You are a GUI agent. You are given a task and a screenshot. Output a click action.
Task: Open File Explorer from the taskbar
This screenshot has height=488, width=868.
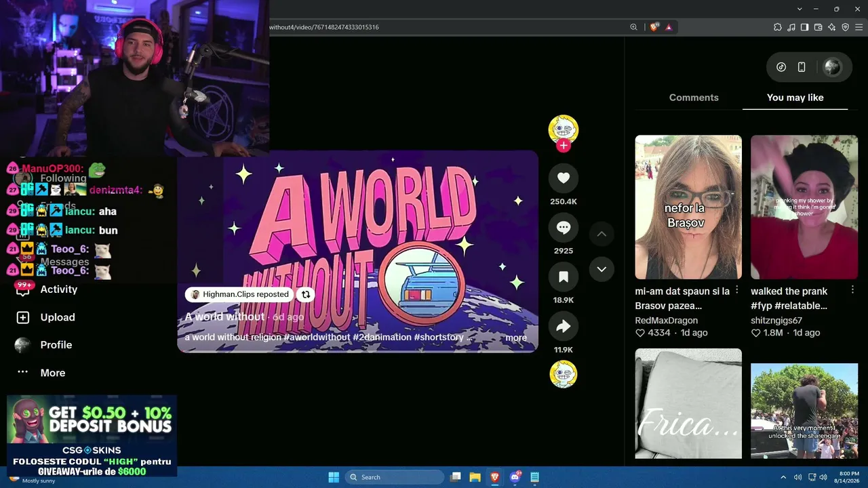[475, 477]
